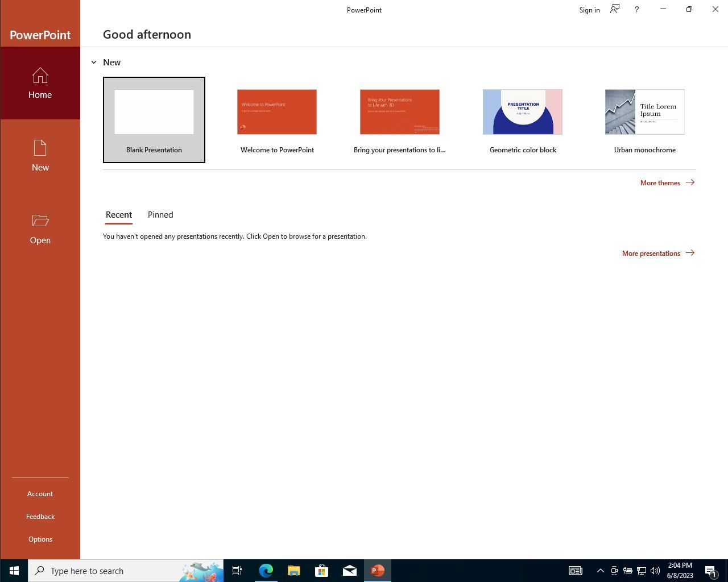Open Help question mark icon

point(636,10)
